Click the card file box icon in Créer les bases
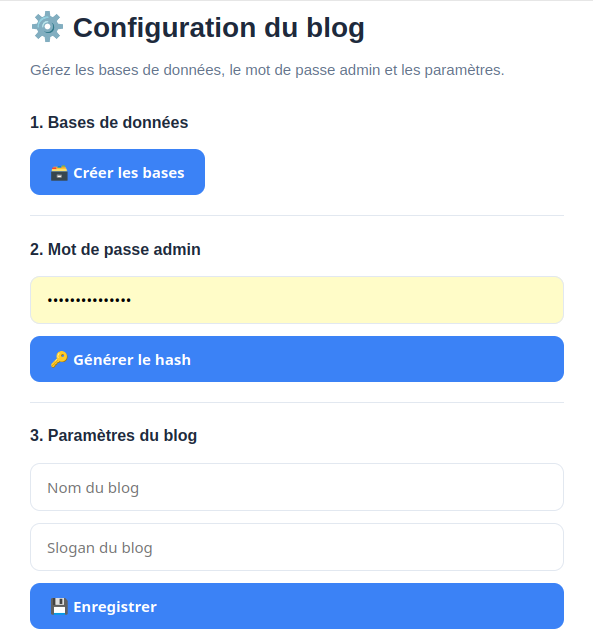 59,173
